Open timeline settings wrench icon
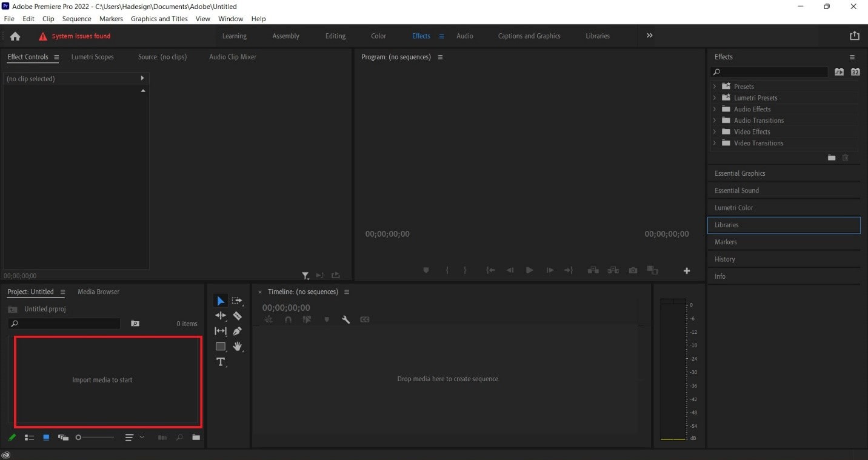The height and width of the screenshot is (460, 868). coord(346,319)
